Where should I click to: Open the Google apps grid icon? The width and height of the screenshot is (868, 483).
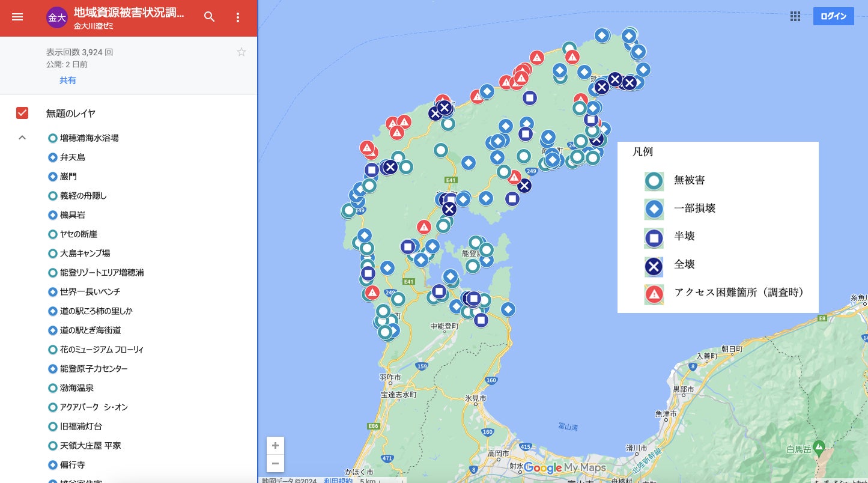point(795,16)
